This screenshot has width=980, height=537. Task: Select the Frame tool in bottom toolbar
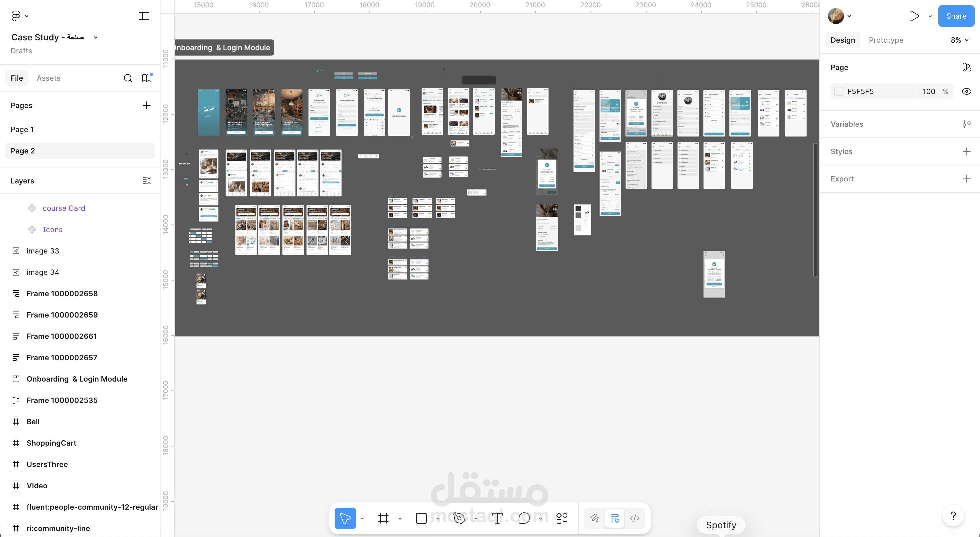pyautogui.click(x=383, y=518)
